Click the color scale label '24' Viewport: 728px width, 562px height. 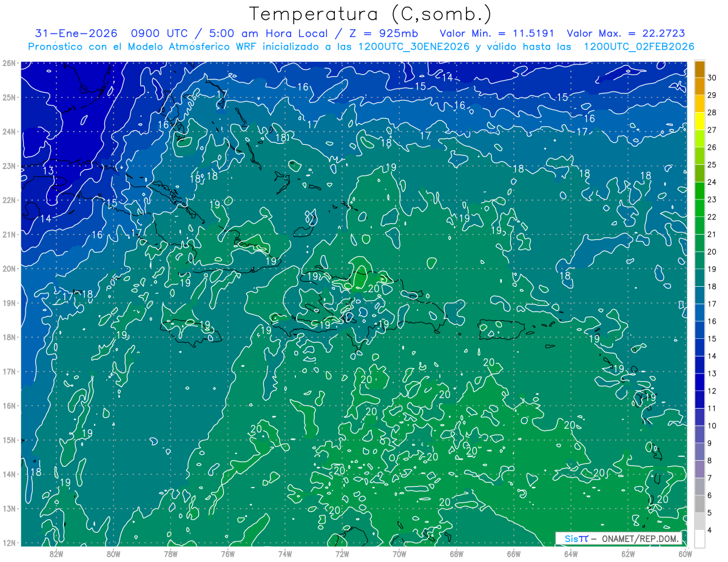pos(712,182)
